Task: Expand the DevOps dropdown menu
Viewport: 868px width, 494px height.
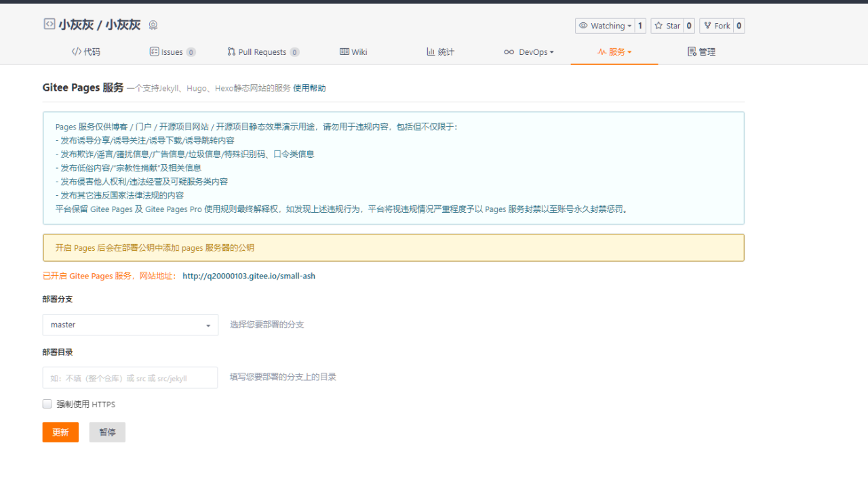Action: coord(529,52)
